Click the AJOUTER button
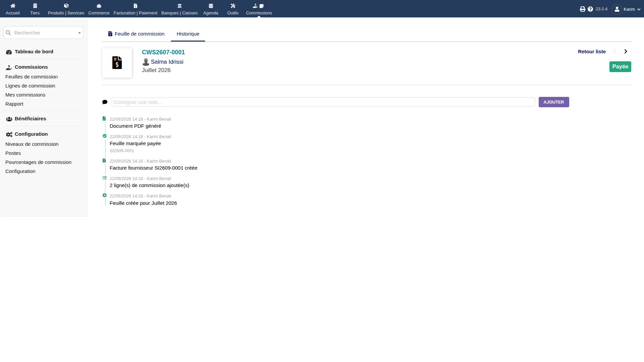This screenshot has width=644, height=362. pos(554,102)
